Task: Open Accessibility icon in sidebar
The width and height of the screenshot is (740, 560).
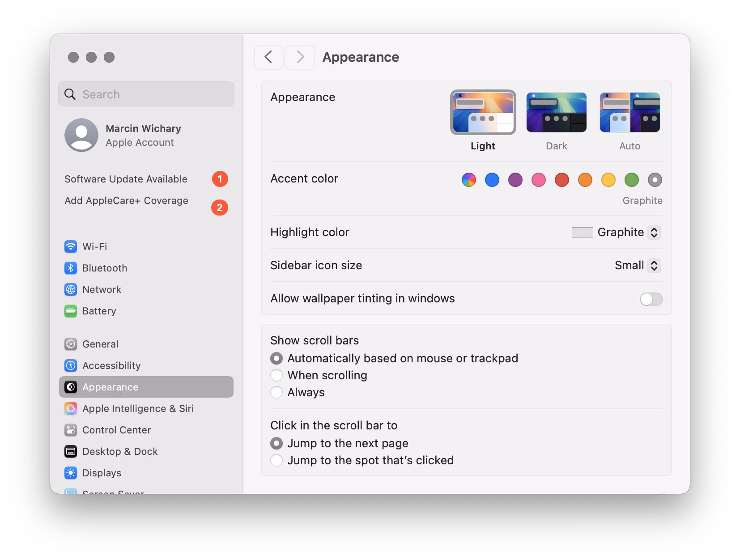Action: pos(71,365)
